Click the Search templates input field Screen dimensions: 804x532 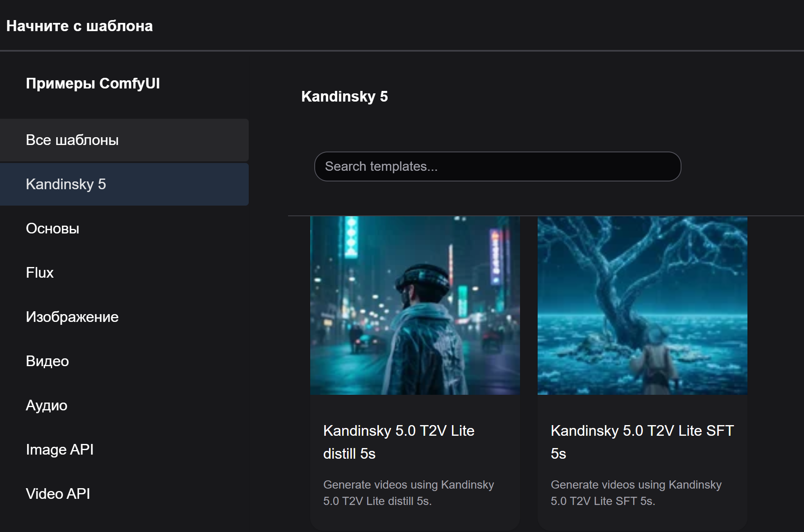pyautogui.click(x=497, y=167)
